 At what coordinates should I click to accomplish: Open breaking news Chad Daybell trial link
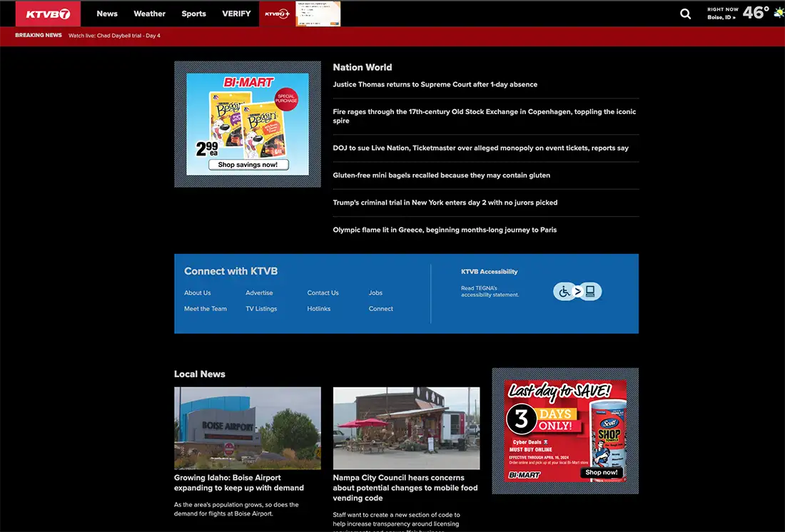tap(114, 36)
